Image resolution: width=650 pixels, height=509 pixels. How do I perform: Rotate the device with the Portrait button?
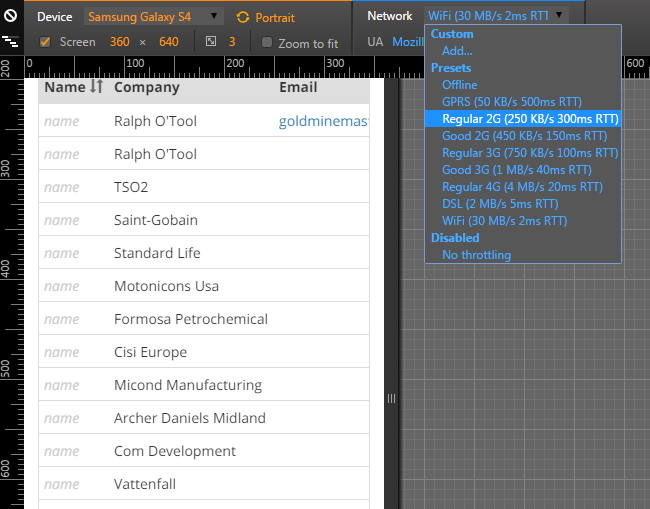click(266, 17)
